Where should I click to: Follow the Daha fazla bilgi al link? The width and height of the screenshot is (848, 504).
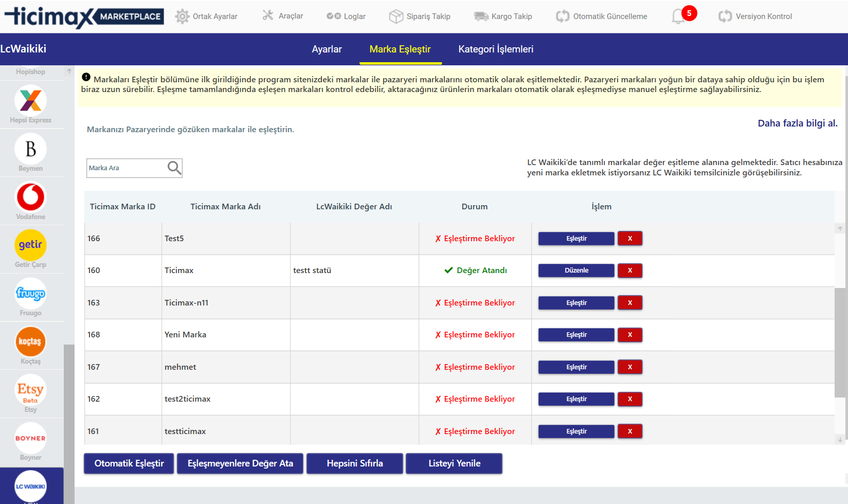click(x=798, y=123)
